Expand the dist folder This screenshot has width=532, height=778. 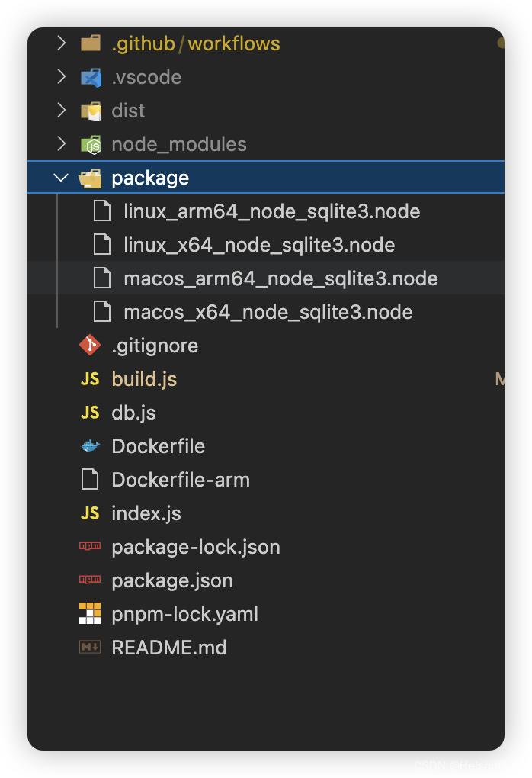[x=61, y=111]
